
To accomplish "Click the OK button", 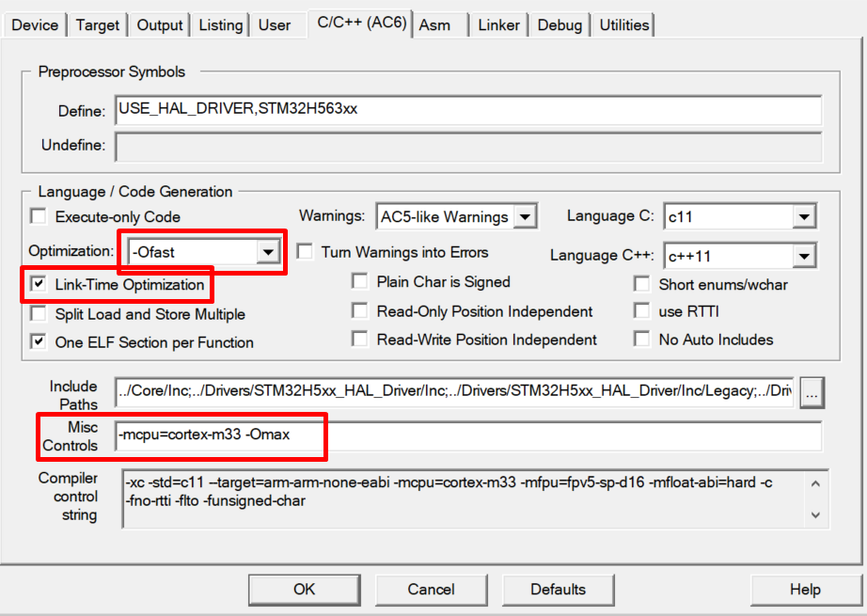I will point(304,590).
